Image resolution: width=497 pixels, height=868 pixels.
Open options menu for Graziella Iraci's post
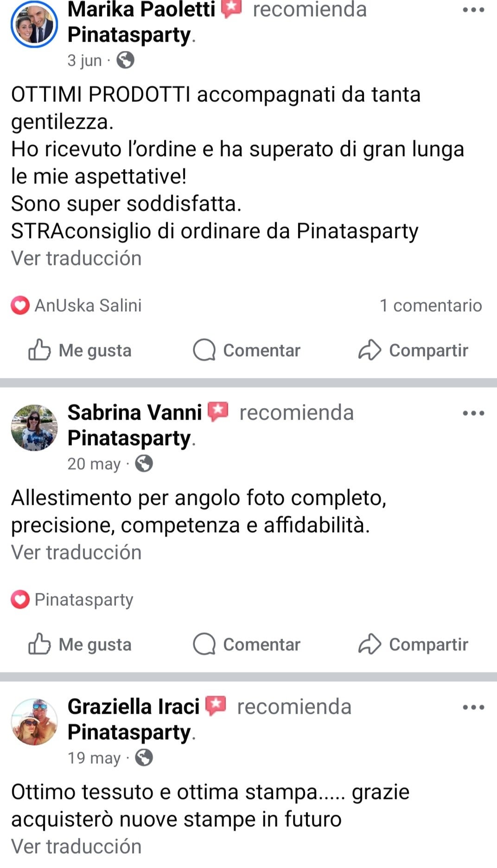coord(473,707)
